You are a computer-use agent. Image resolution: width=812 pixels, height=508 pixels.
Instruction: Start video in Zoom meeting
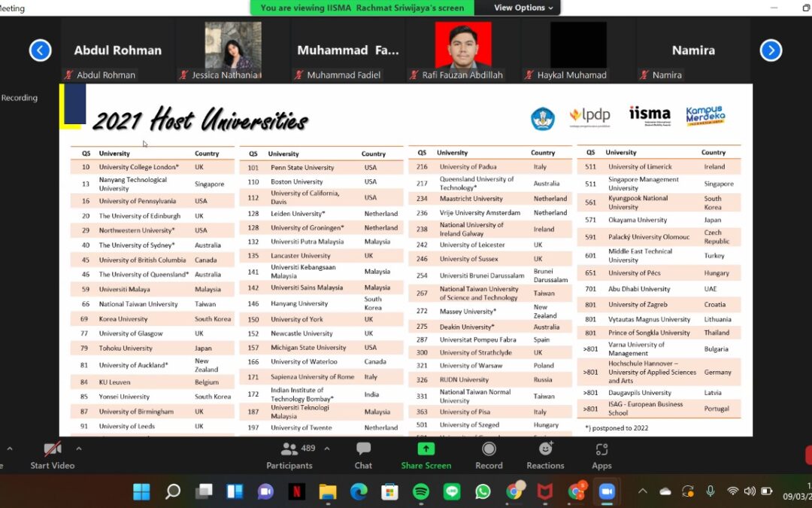52,455
